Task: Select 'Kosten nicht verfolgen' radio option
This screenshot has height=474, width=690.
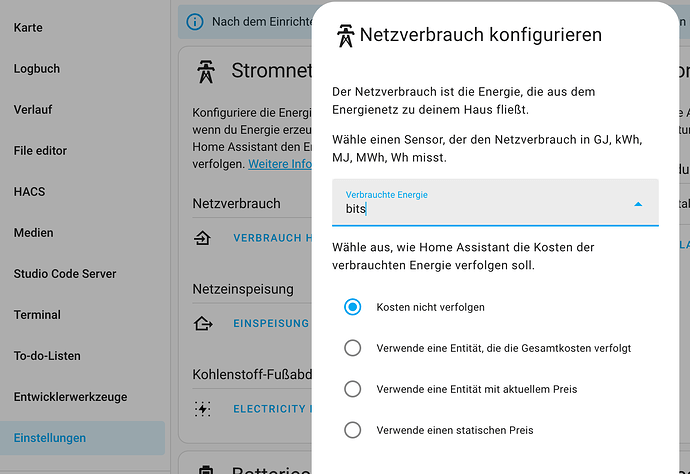Action: 352,307
